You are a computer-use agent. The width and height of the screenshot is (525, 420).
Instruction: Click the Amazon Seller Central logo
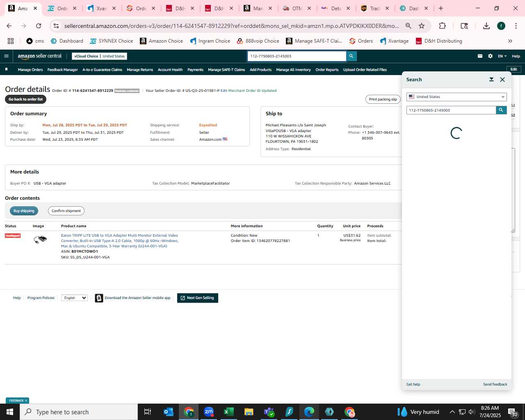point(40,56)
